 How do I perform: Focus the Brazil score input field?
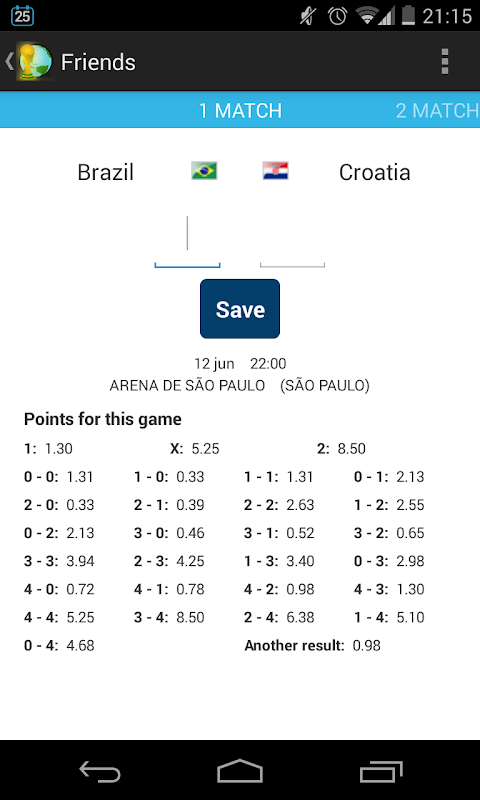tap(187, 240)
